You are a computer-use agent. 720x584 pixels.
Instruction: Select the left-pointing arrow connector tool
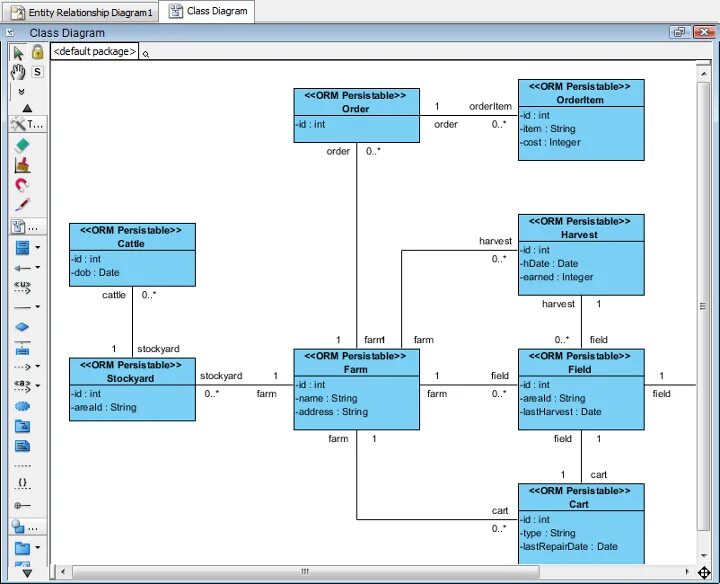click(22, 268)
